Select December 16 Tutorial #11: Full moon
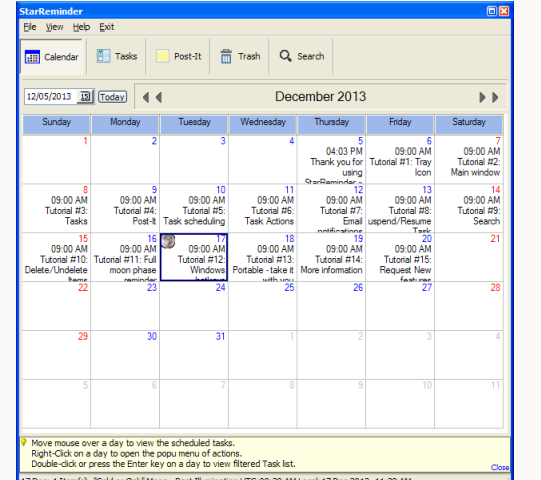Image resolution: width=541 pixels, height=480 pixels. (x=125, y=257)
